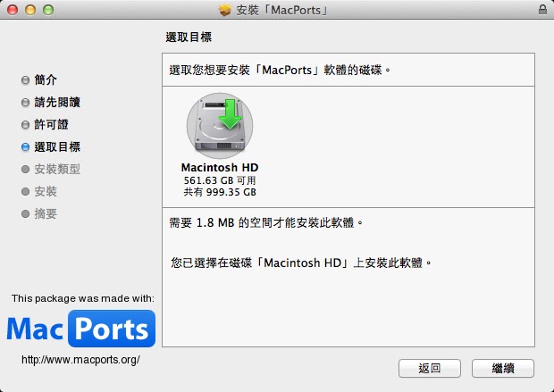Click the MacPorts logo
The height and width of the screenshot is (392, 554).
[81, 329]
